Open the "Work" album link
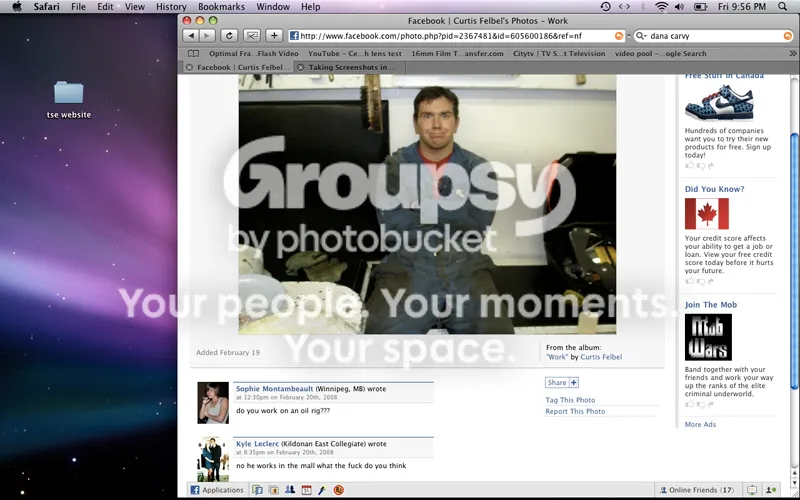The width and height of the screenshot is (800, 500). 557,357
